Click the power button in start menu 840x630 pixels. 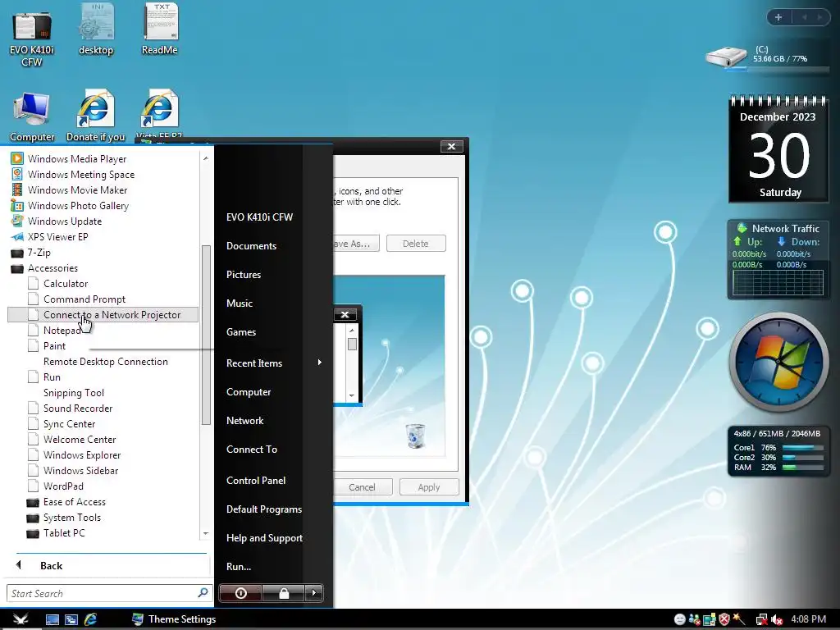pyautogui.click(x=240, y=593)
